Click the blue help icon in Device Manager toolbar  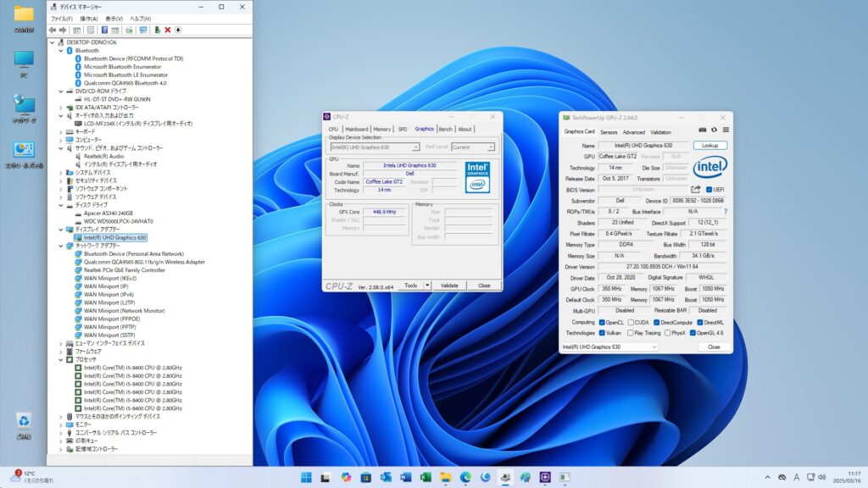click(104, 30)
